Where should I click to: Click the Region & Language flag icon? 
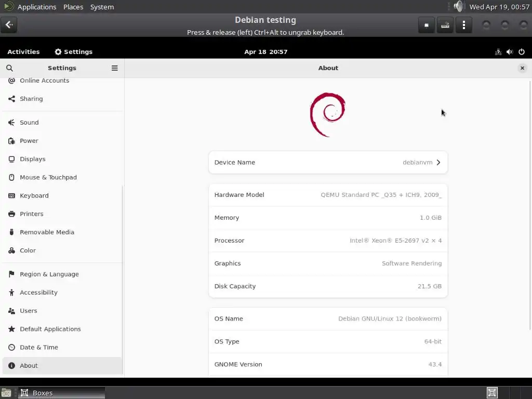11,274
